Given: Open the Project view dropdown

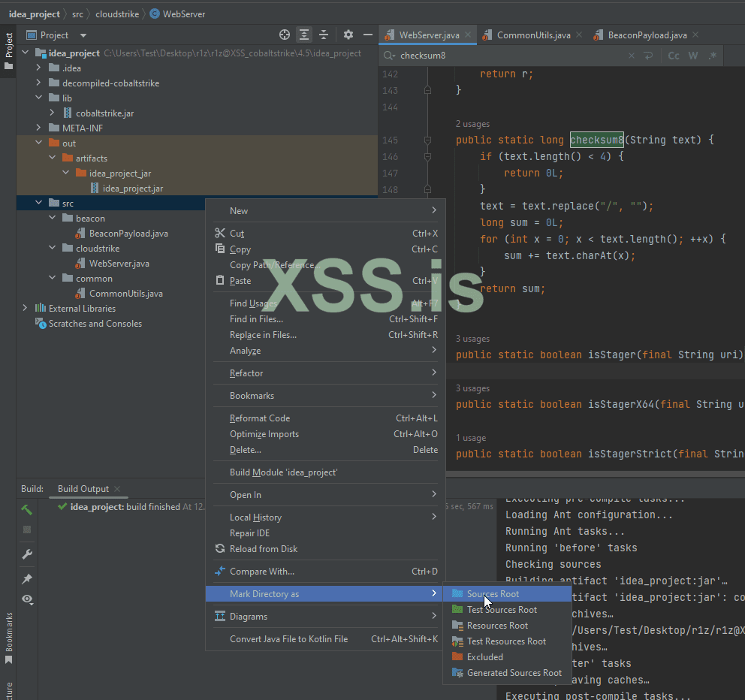Looking at the screenshot, I should click(83, 35).
